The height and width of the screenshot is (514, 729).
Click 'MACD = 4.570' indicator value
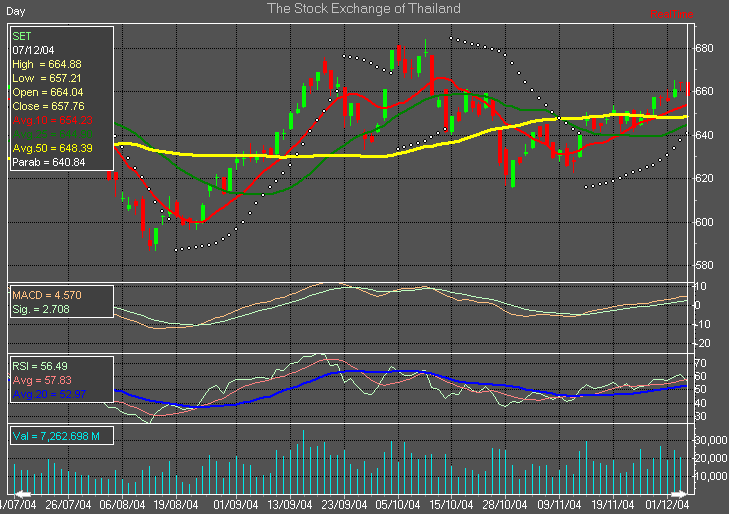click(x=47, y=295)
